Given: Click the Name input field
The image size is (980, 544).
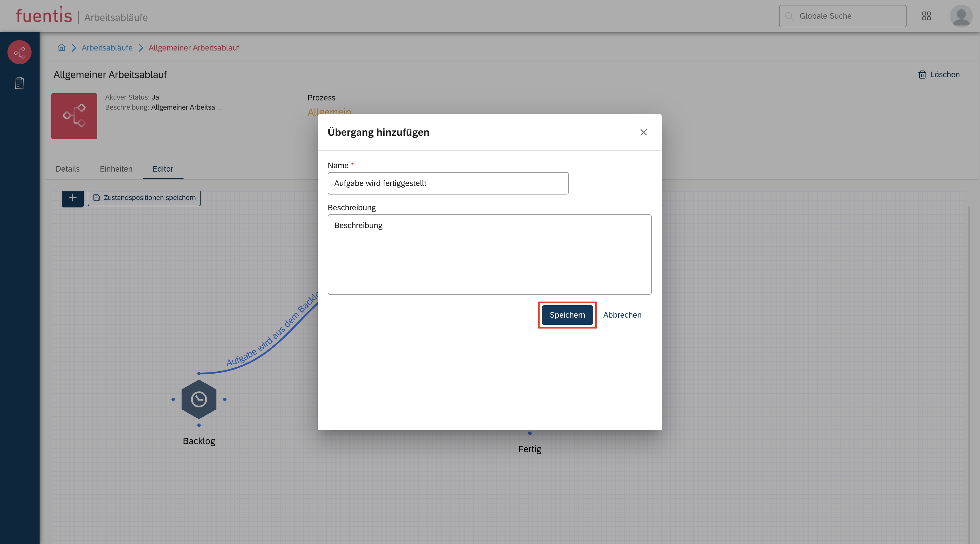Looking at the screenshot, I should 448,183.
